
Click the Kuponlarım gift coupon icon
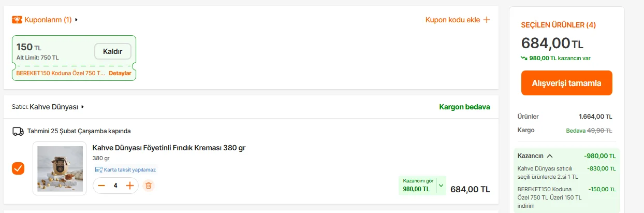[17, 20]
